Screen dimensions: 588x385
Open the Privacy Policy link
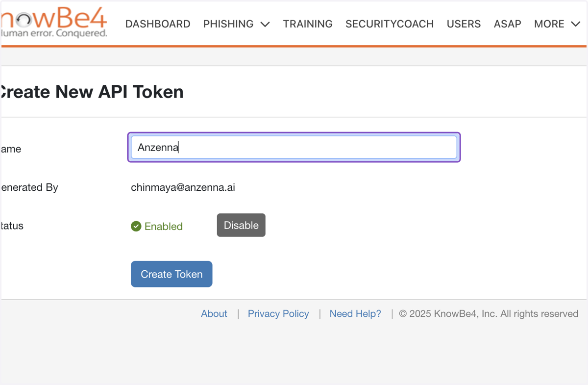pyautogui.click(x=278, y=314)
